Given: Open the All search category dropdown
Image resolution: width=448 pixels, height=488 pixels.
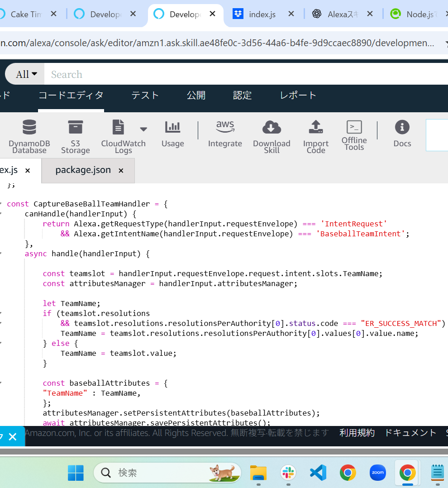Looking at the screenshot, I should tap(26, 74).
